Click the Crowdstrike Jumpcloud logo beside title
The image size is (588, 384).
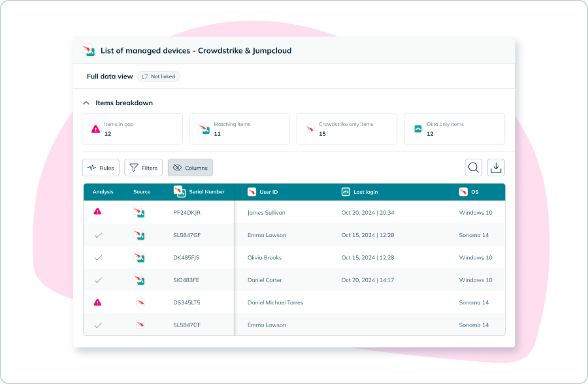point(88,50)
